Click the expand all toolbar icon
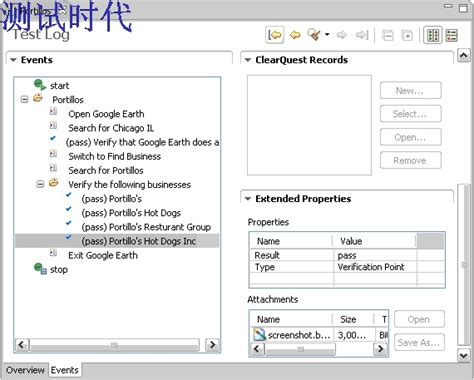474x380 pixels. click(x=407, y=35)
